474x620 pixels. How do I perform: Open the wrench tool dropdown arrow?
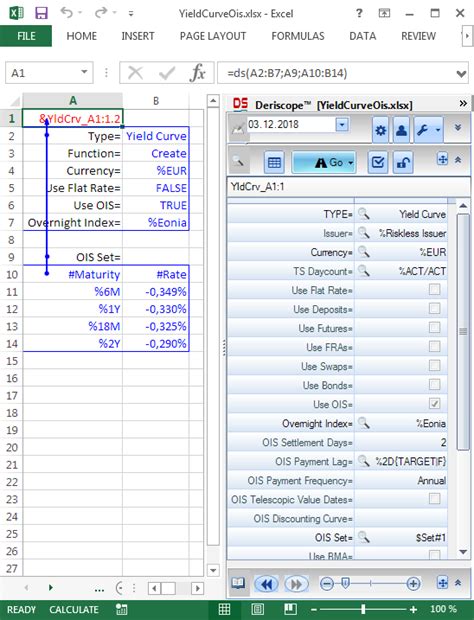click(438, 130)
